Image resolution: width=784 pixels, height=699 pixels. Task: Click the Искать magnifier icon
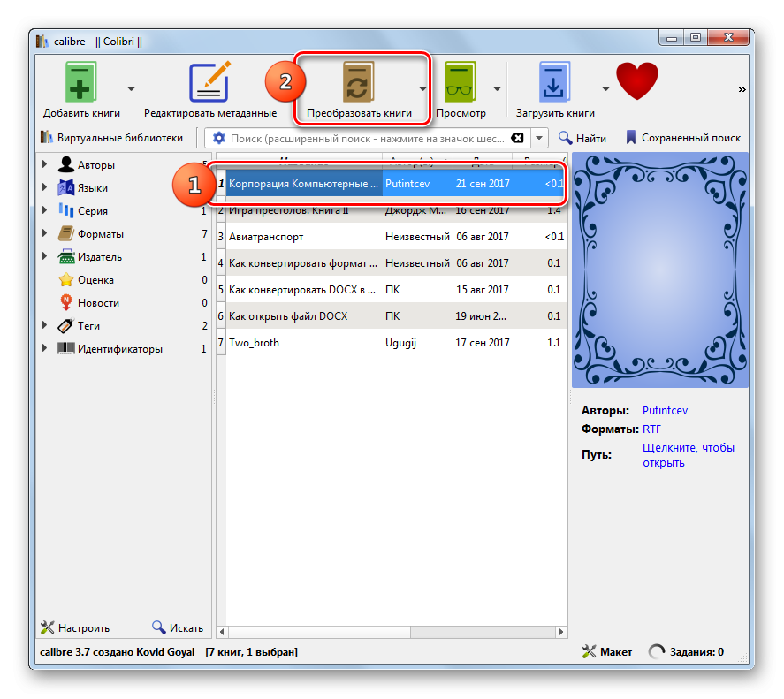159,627
